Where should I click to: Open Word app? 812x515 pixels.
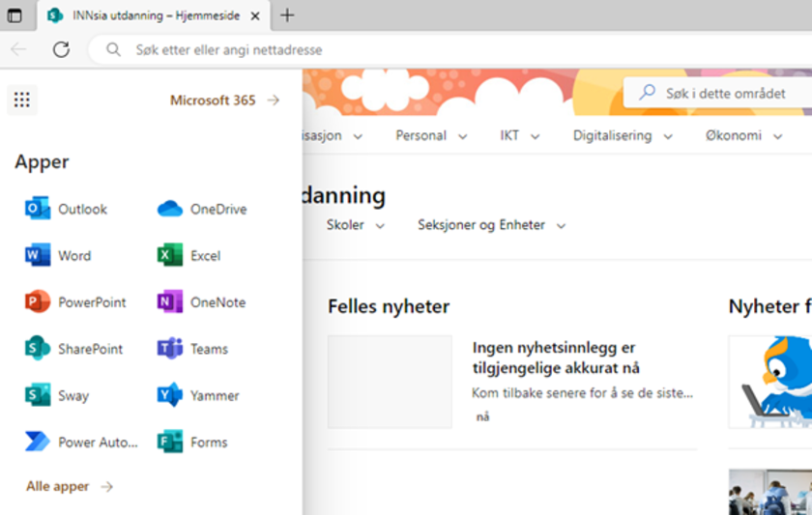(58, 255)
